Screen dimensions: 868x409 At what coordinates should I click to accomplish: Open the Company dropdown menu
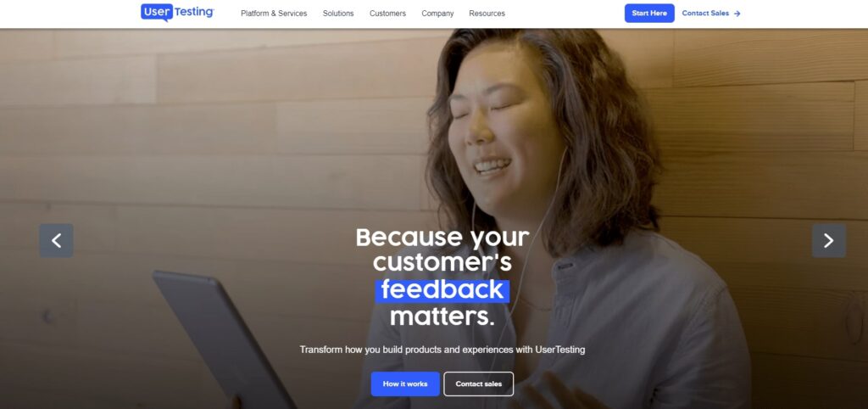coord(437,14)
